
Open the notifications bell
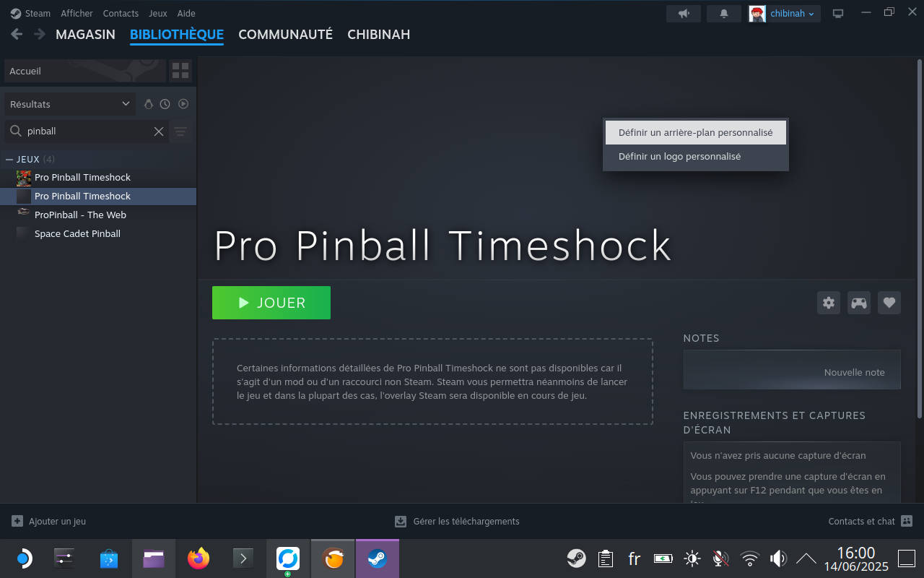(x=724, y=13)
